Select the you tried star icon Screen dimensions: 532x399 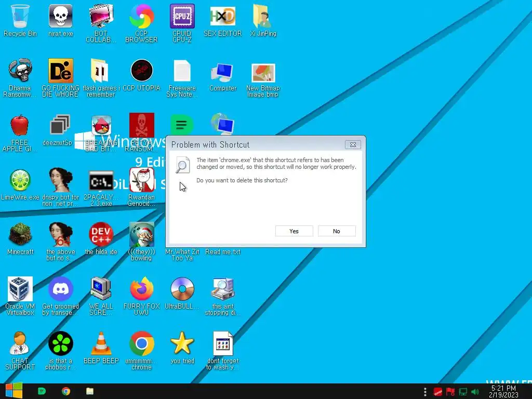(182, 343)
